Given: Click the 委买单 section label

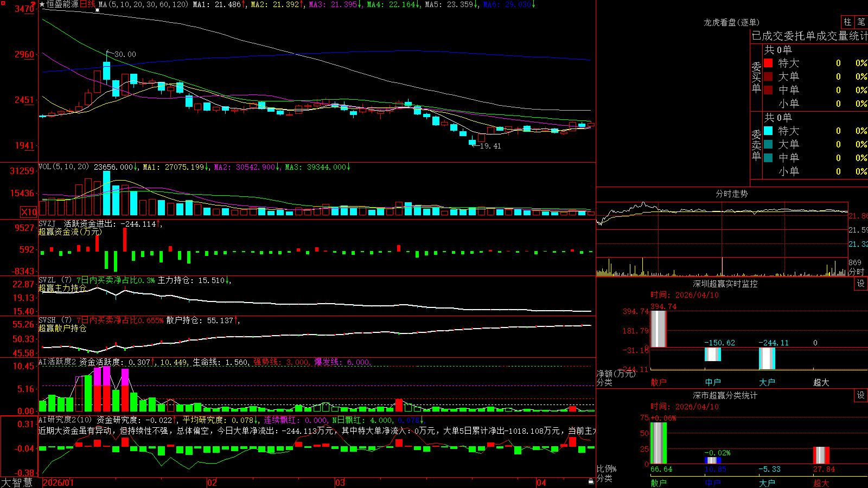Looking at the screenshot, I should [756, 78].
